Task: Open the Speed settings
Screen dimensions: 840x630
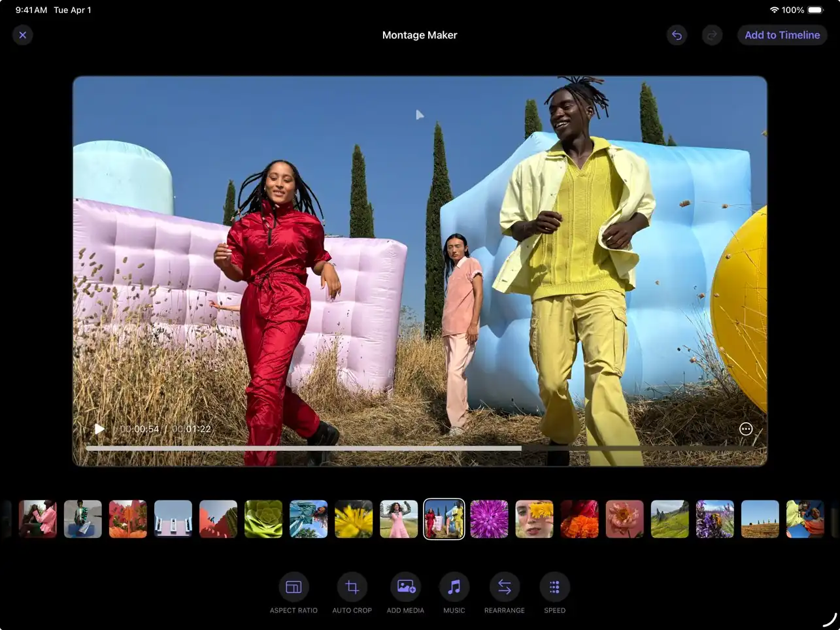Action: point(554,587)
